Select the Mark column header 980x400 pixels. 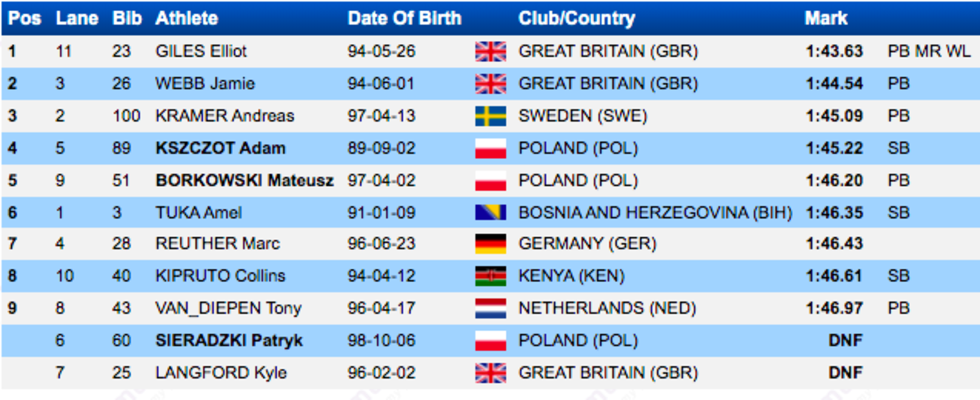pyautogui.click(x=826, y=18)
